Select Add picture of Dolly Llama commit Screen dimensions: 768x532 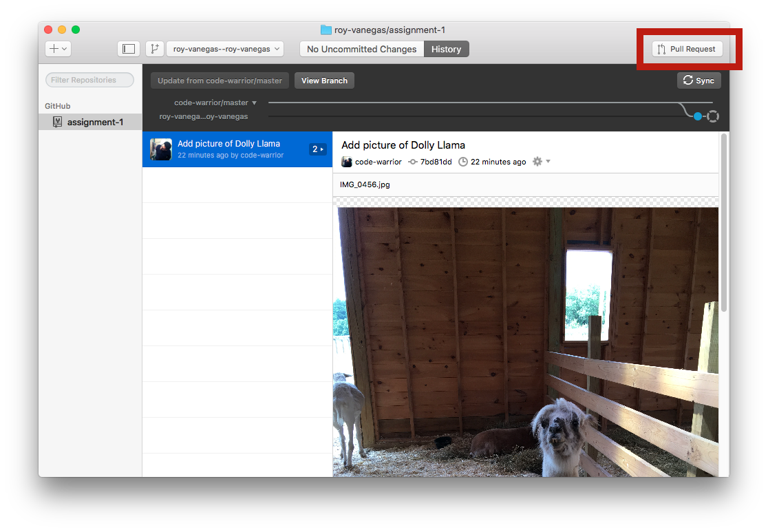[x=237, y=149]
